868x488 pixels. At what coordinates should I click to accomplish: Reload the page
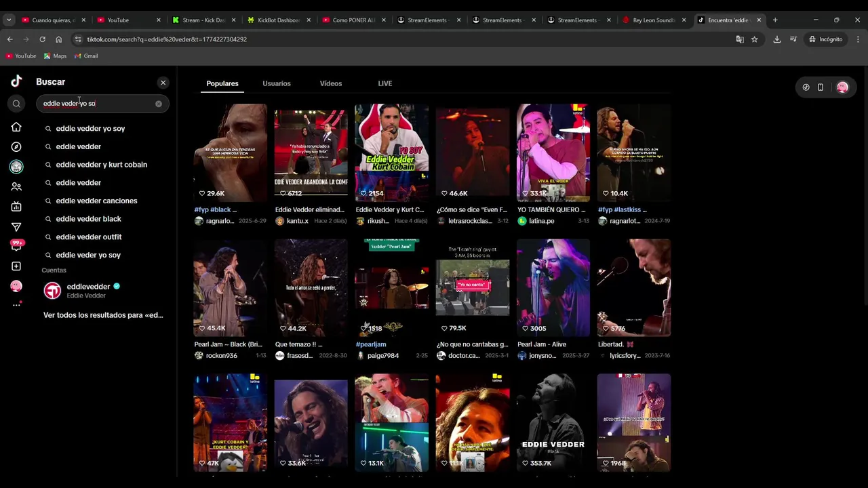point(42,39)
